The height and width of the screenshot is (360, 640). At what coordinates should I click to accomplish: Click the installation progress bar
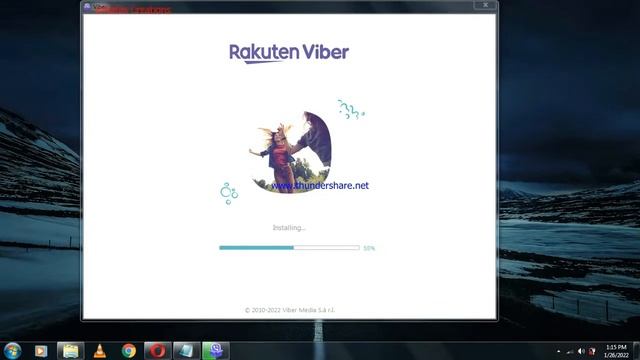pyautogui.click(x=289, y=248)
